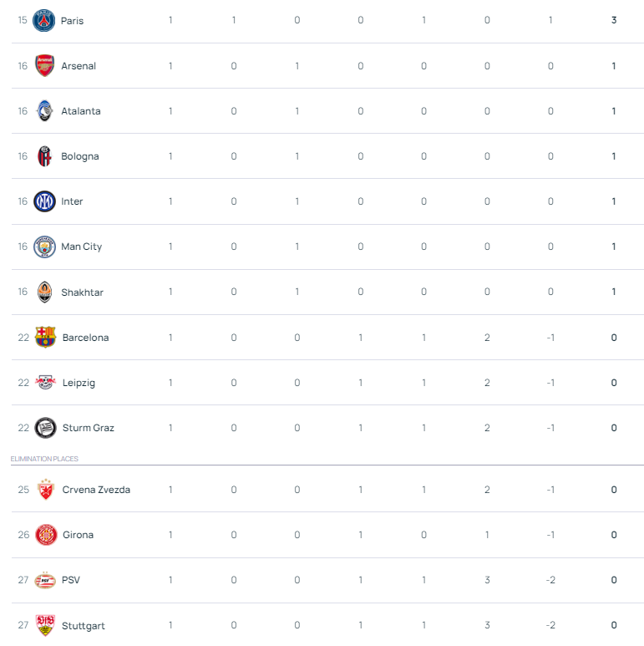Open the Sturm Graz team link
The height and width of the screenshot is (646, 644).
88,428
